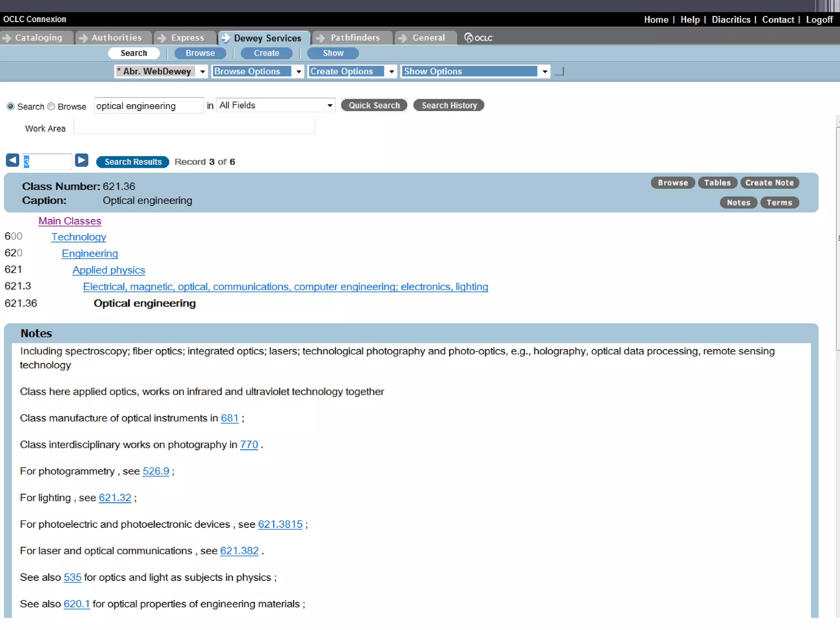The width and height of the screenshot is (840, 630).
Task: Click the Cataloging tab arrow icon
Action: tap(7, 38)
